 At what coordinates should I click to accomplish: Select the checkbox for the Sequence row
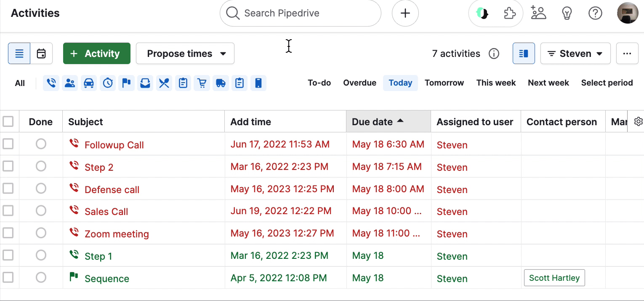(x=8, y=277)
